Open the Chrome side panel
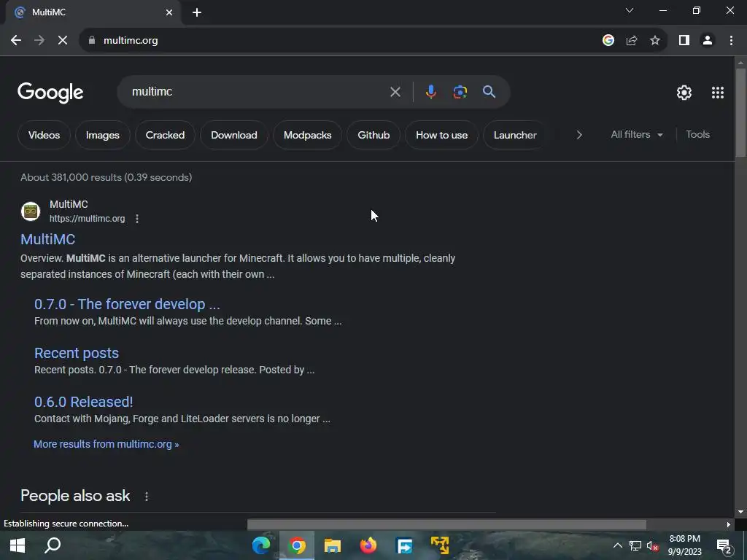The width and height of the screenshot is (747, 560). click(x=684, y=41)
